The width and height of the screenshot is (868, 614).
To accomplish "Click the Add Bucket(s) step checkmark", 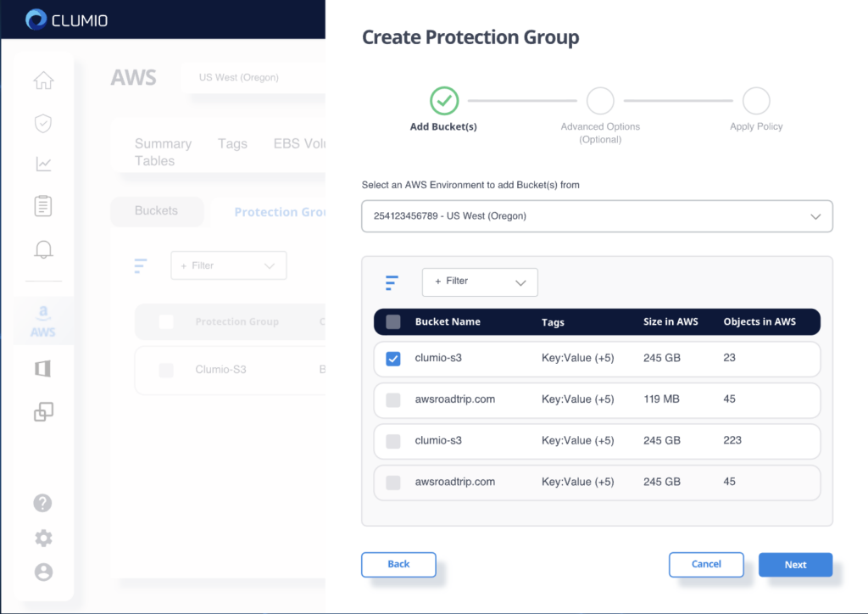I will coord(444,101).
